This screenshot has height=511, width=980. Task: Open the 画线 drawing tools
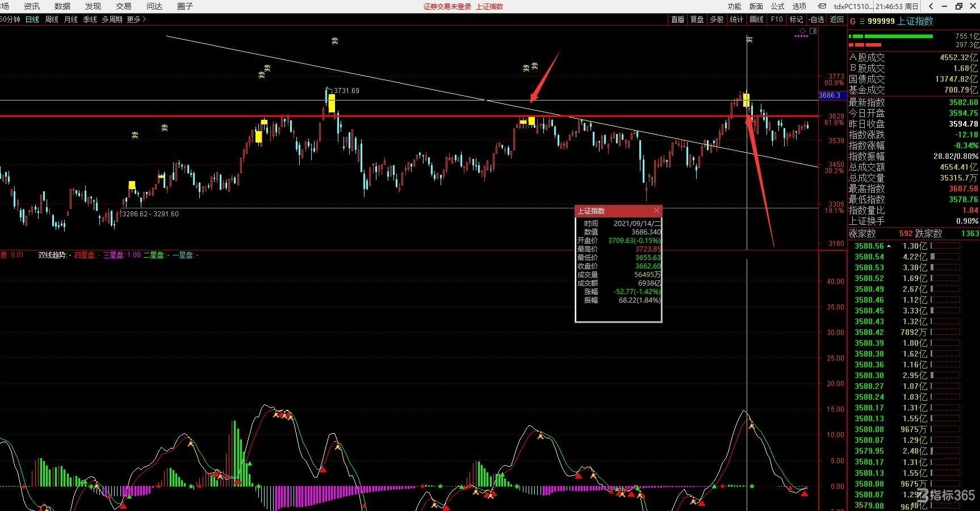tap(757, 19)
